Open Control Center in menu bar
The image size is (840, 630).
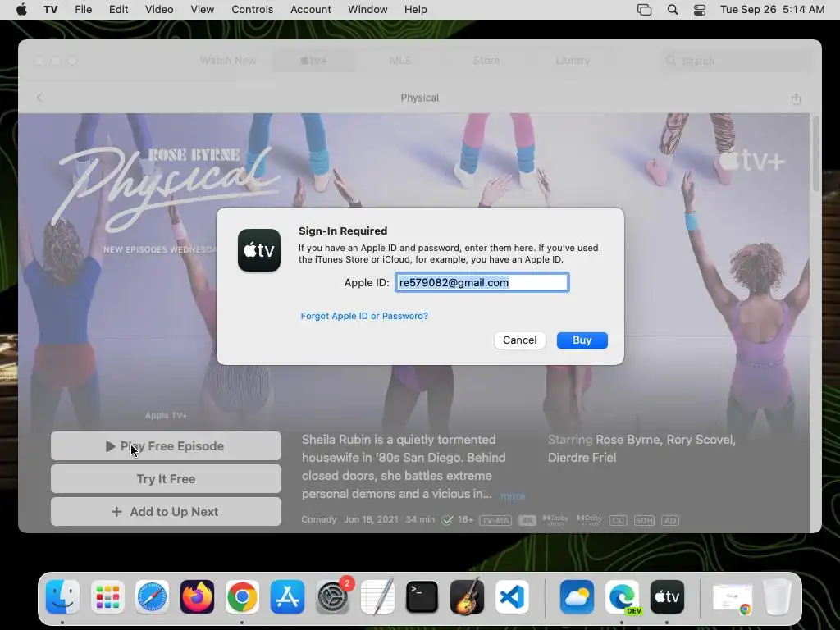[x=700, y=10]
